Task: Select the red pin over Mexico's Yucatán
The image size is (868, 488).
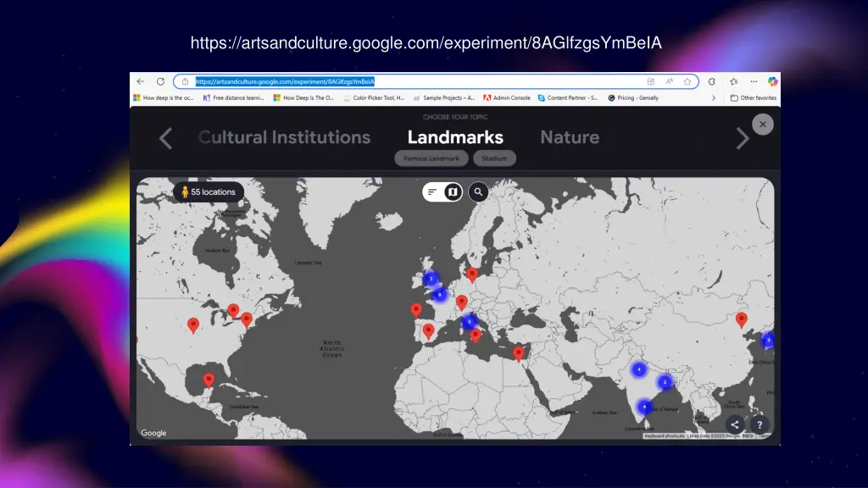Action: pyautogui.click(x=209, y=380)
